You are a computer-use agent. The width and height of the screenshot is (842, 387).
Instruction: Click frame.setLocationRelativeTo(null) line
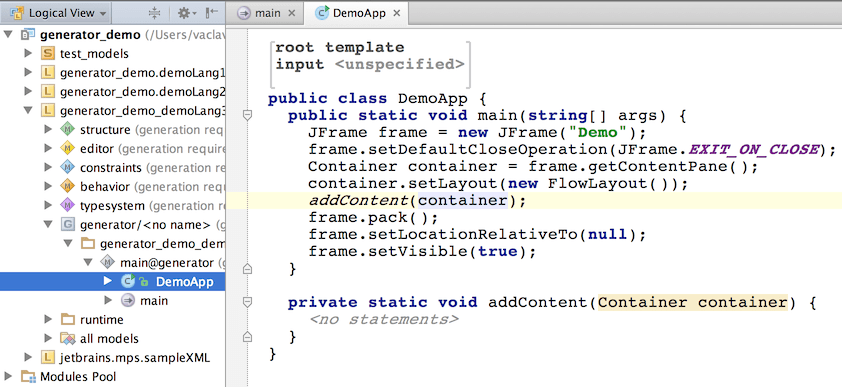[x=476, y=235]
